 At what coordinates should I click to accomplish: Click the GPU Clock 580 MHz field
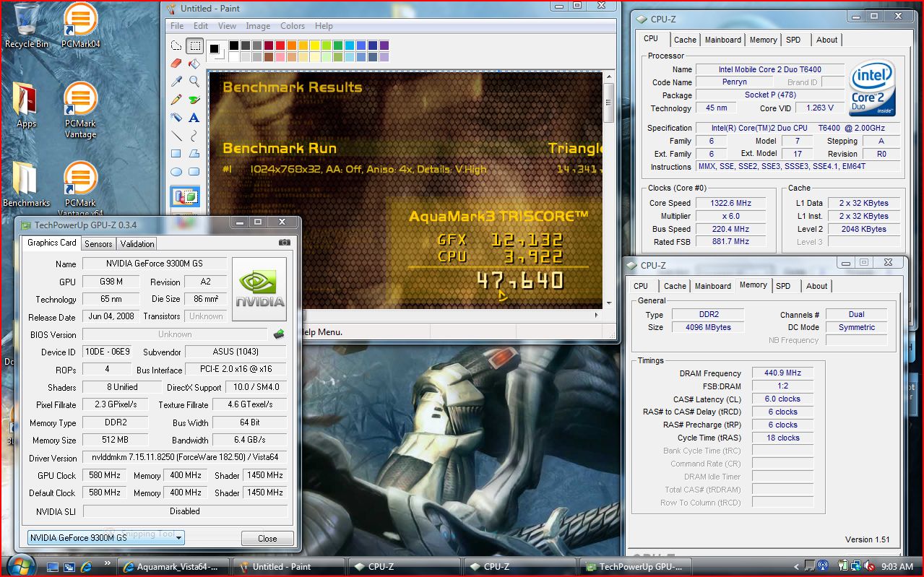pos(103,475)
